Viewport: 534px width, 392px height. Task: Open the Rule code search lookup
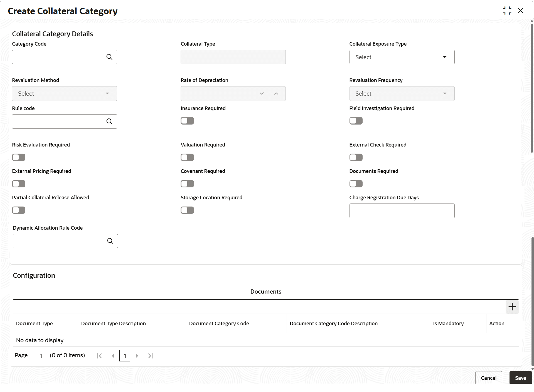pyautogui.click(x=109, y=121)
